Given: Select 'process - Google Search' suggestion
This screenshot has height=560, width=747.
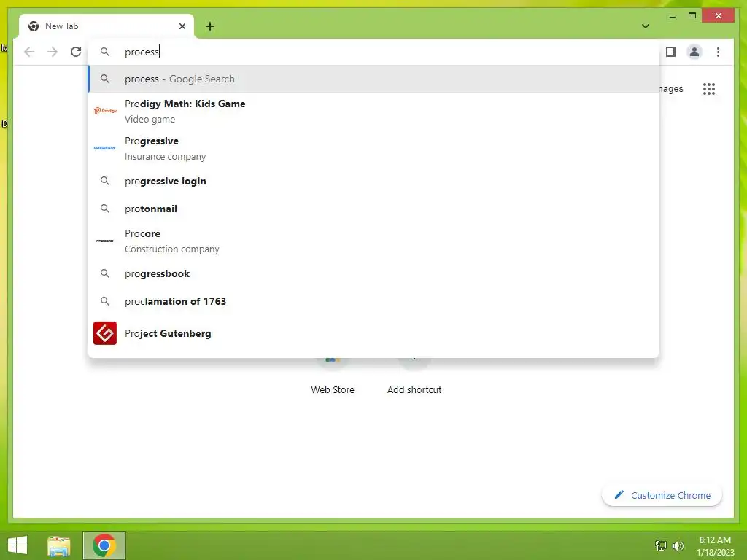Looking at the screenshot, I should pyautogui.click(x=374, y=79).
